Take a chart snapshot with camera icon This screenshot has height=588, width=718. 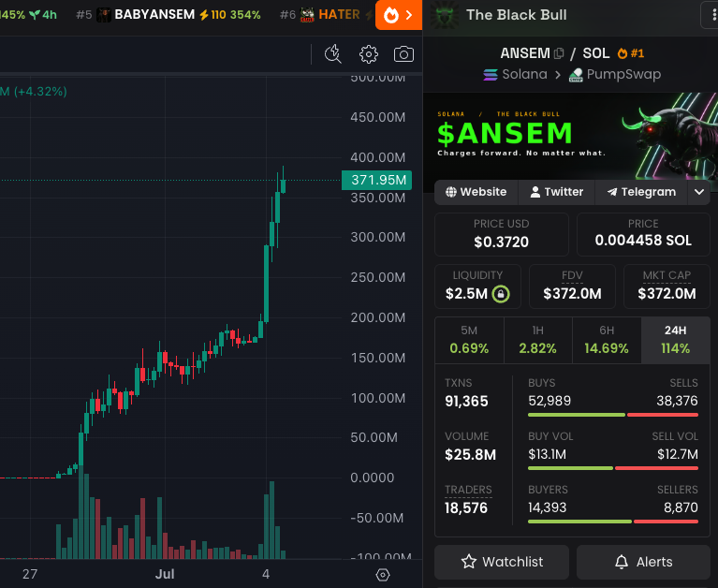coord(403,54)
